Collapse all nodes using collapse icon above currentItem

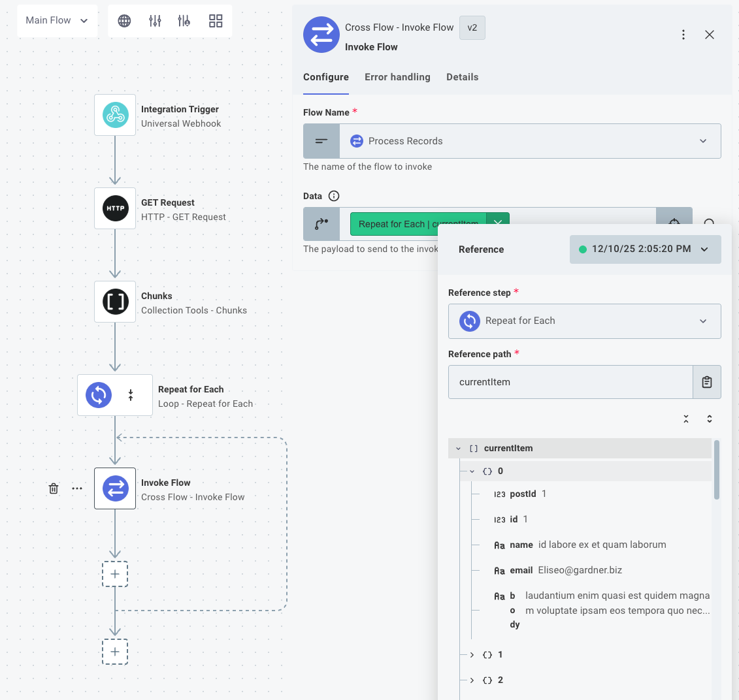pyautogui.click(x=686, y=419)
